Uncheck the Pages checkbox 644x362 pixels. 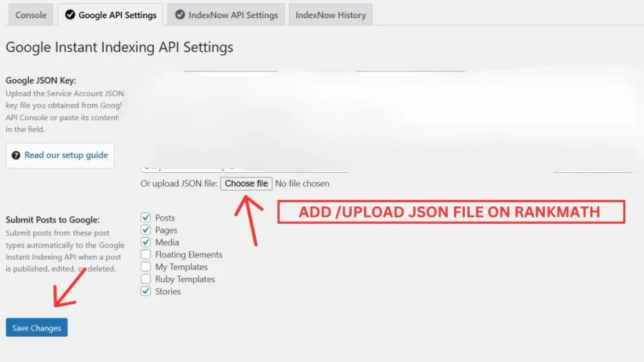(146, 229)
